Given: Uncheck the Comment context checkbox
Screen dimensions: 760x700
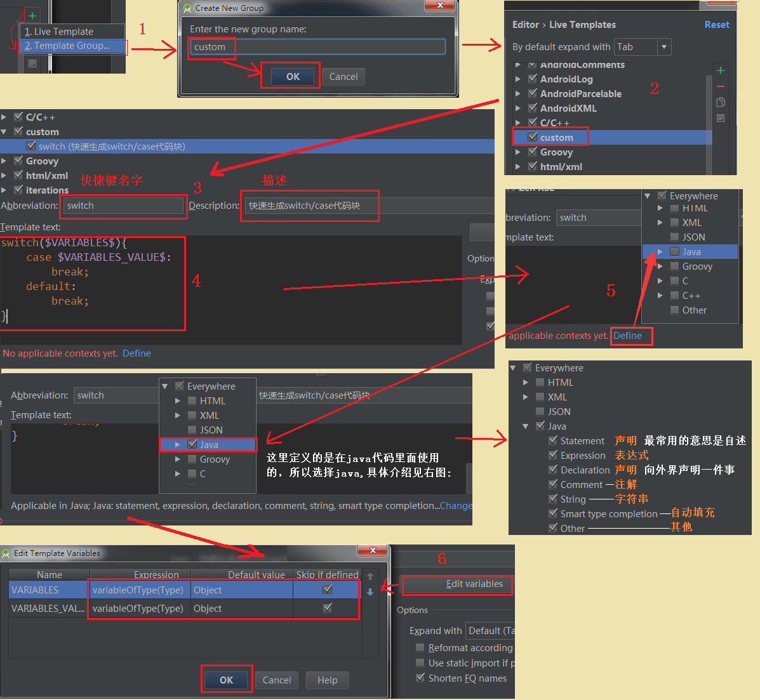Looking at the screenshot, I should pyautogui.click(x=553, y=484).
